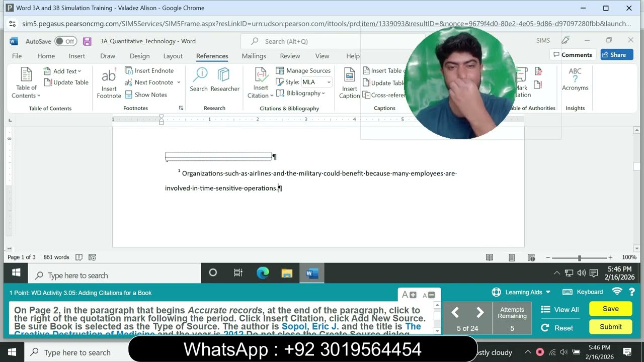Image resolution: width=644 pixels, height=362 pixels.
Task: Open the citation Style MLA combo box
Action: click(x=316, y=82)
